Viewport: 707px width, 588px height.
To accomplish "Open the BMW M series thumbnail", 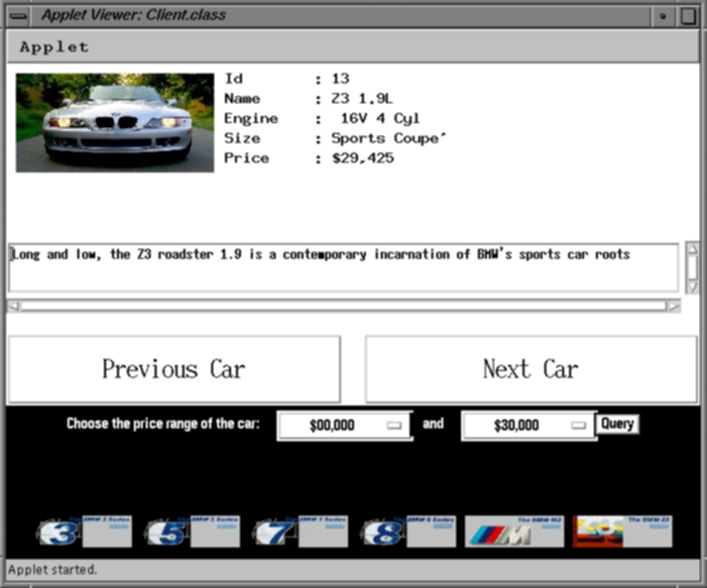I will pos(515,531).
